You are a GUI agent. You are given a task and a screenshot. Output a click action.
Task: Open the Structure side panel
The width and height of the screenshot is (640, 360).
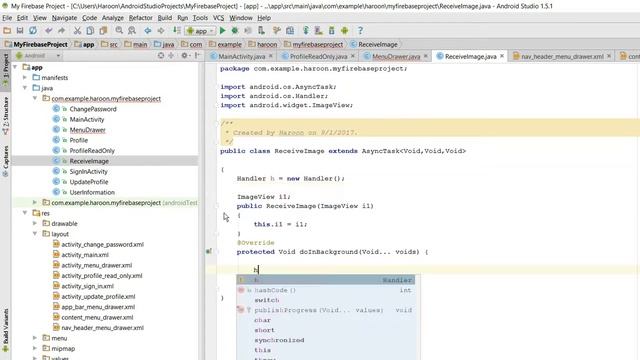5,116
